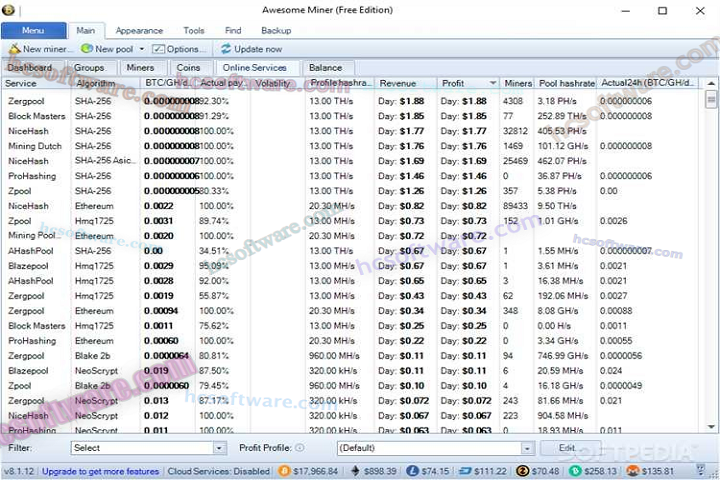
Task: Expand the Filter Select combo box
Action: 219,448
